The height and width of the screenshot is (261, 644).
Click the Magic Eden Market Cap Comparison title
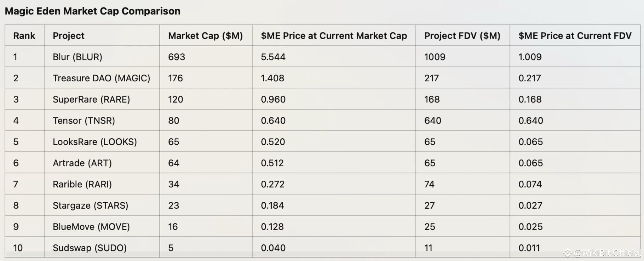(92, 11)
